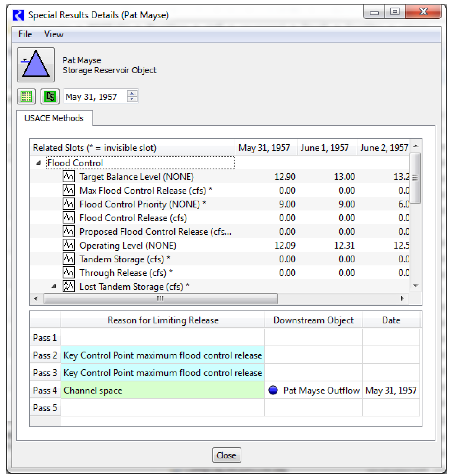
Task: Open the View menu
Action: [54, 34]
